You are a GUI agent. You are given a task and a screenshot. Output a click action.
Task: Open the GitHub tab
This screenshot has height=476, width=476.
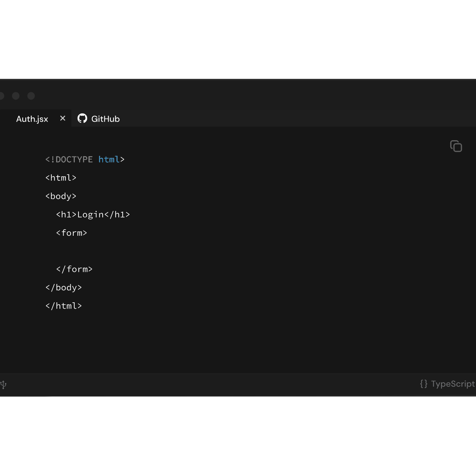tap(99, 119)
